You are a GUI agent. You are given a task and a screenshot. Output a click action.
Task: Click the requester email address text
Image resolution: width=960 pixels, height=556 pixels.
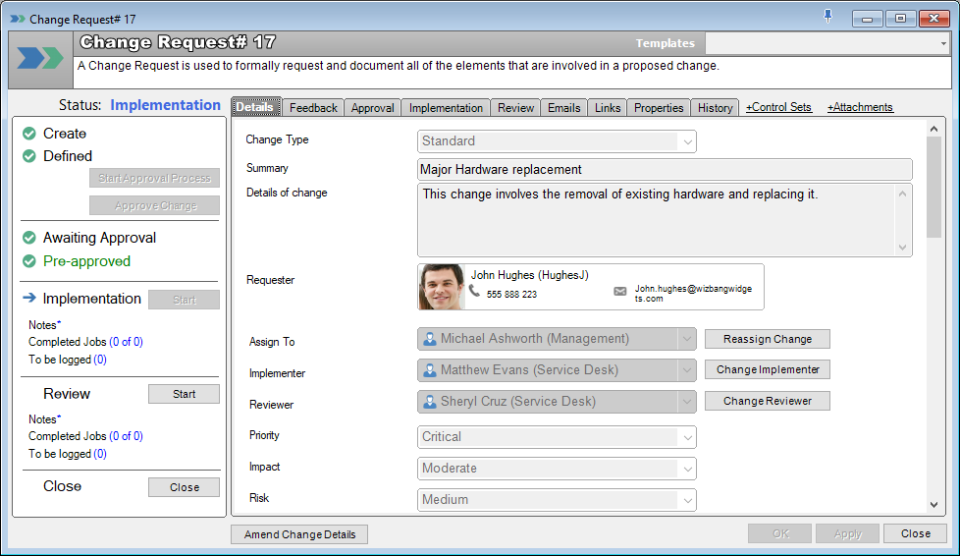click(692, 293)
